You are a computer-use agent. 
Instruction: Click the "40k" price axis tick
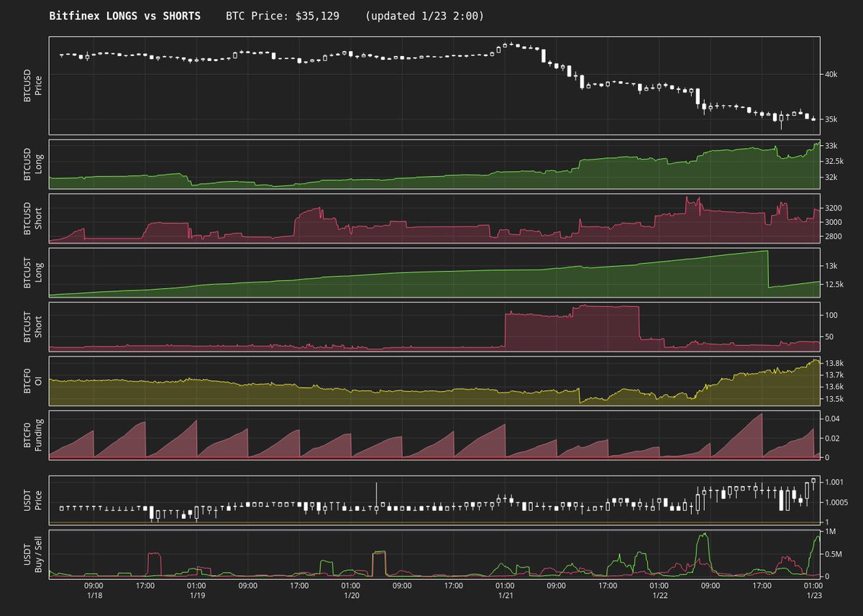pos(831,74)
